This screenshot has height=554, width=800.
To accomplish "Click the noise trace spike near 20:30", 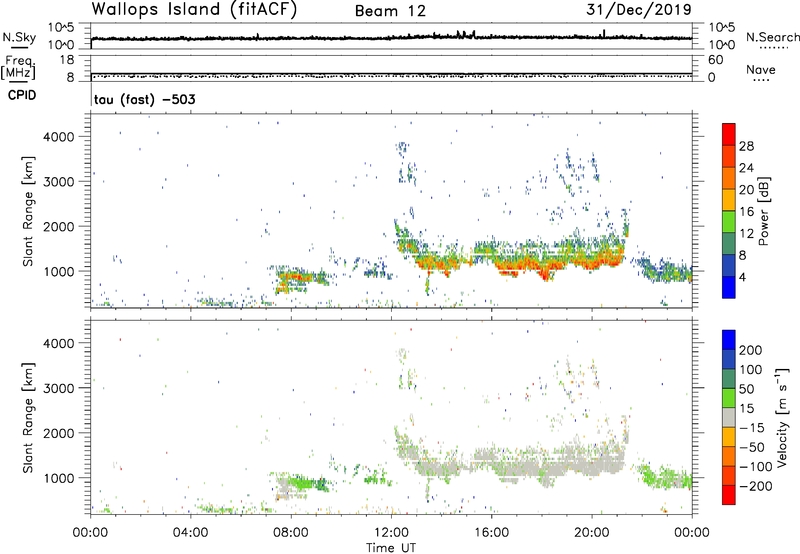I will [604, 34].
